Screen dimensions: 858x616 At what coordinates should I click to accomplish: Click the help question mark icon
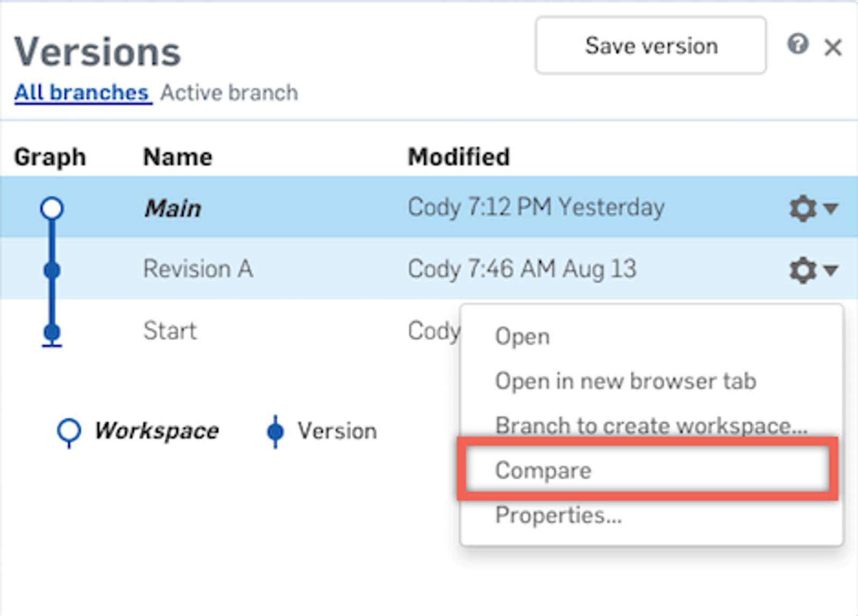click(x=797, y=44)
